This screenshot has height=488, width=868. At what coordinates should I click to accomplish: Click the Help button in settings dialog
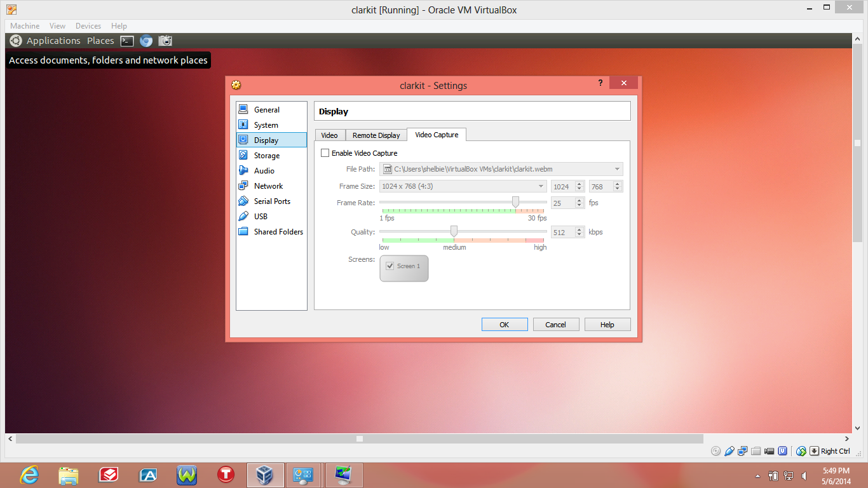607,325
